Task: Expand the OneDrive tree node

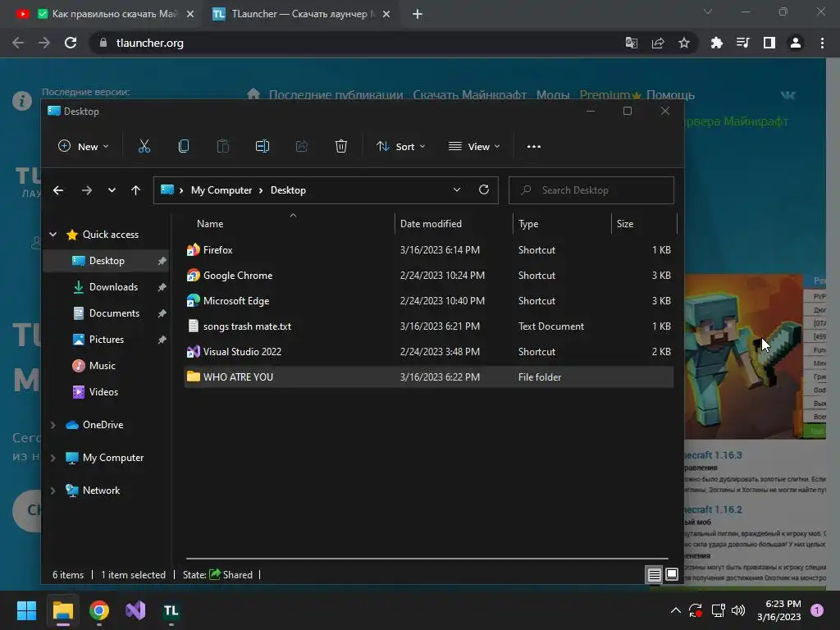Action: pos(53,425)
